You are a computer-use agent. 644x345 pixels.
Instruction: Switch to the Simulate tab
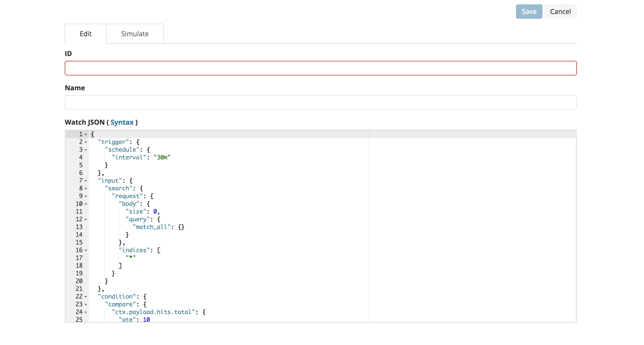click(135, 34)
